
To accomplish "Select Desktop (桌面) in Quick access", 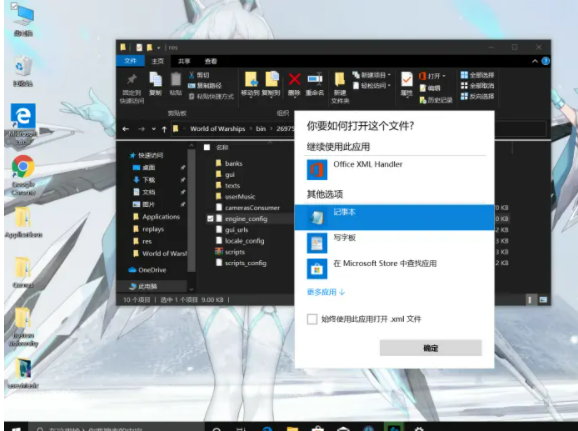I will [149, 168].
